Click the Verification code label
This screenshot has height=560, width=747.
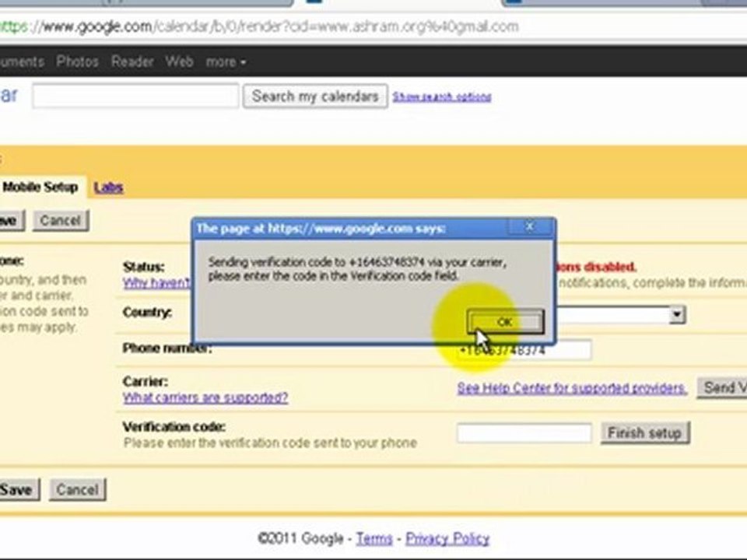(174, 427)
